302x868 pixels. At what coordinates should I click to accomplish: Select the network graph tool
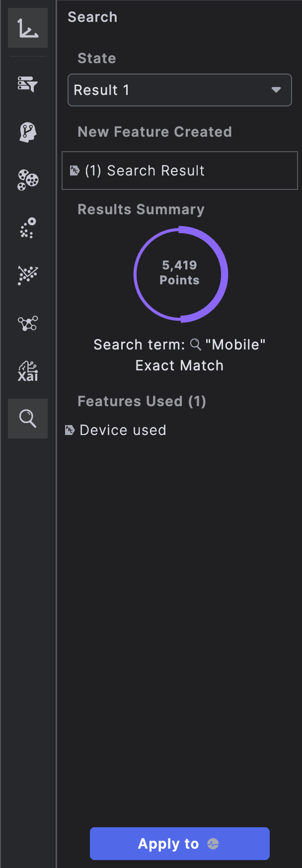(28, 324)
